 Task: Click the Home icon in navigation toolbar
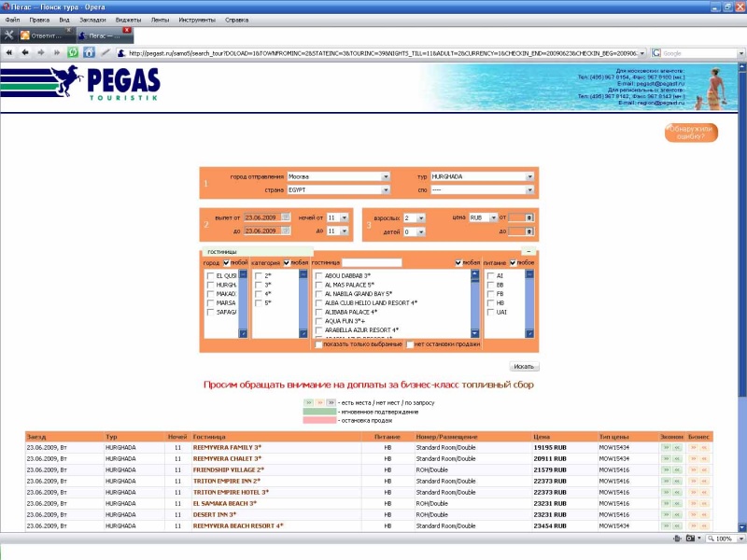[x=89, y=52]
